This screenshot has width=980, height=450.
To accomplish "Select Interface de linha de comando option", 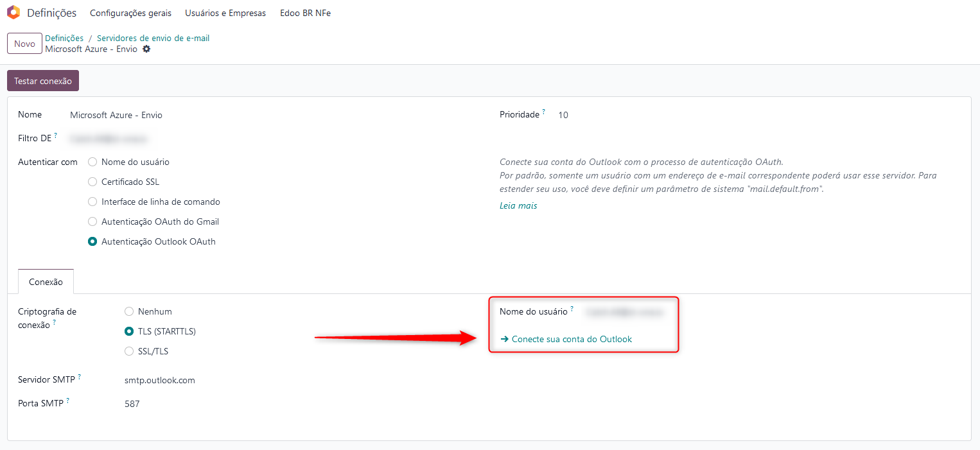I will tap(92, 202).
